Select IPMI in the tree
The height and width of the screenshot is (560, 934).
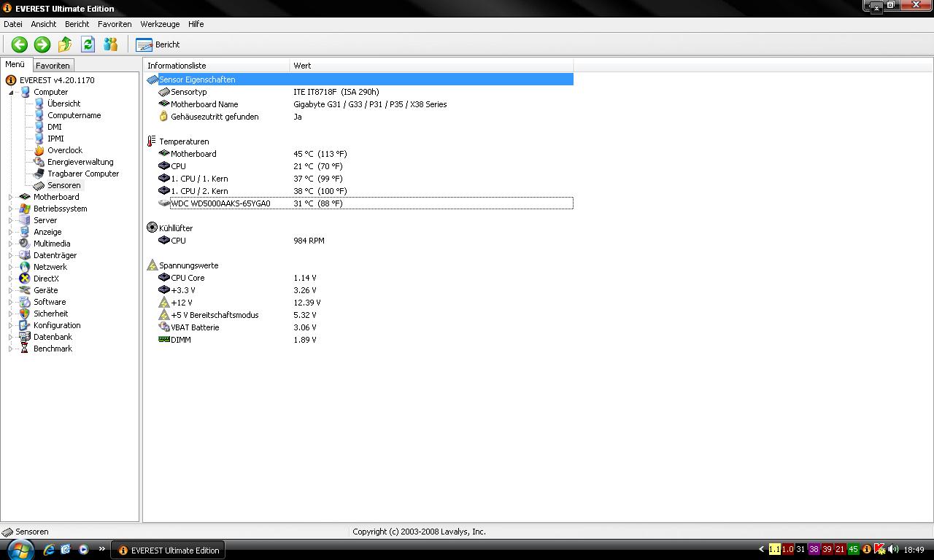(55, 139)
